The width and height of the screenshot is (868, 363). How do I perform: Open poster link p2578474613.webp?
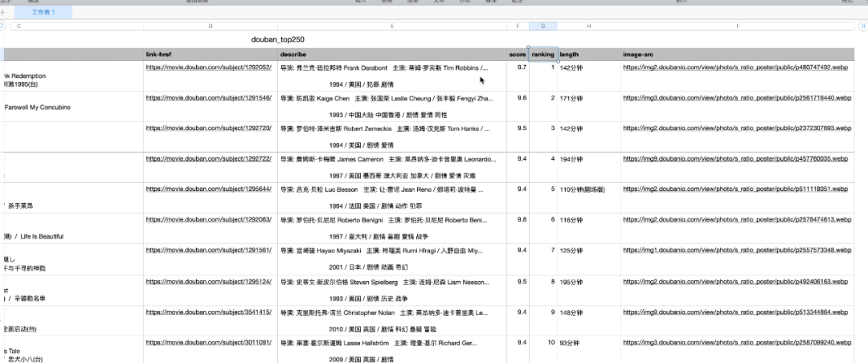point(737,220)
